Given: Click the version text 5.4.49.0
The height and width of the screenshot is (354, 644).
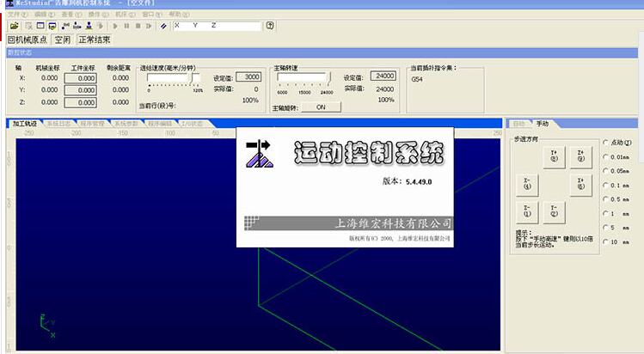Looking at the screenshot, I should (x=419, y=181).
